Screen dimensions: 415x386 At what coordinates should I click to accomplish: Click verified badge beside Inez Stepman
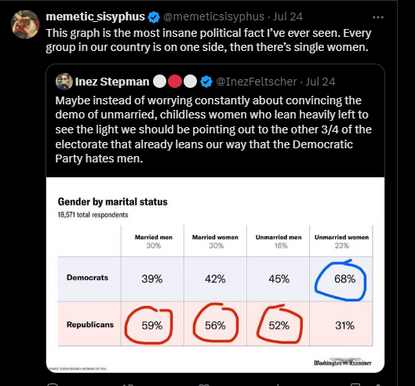click(207, 82)
